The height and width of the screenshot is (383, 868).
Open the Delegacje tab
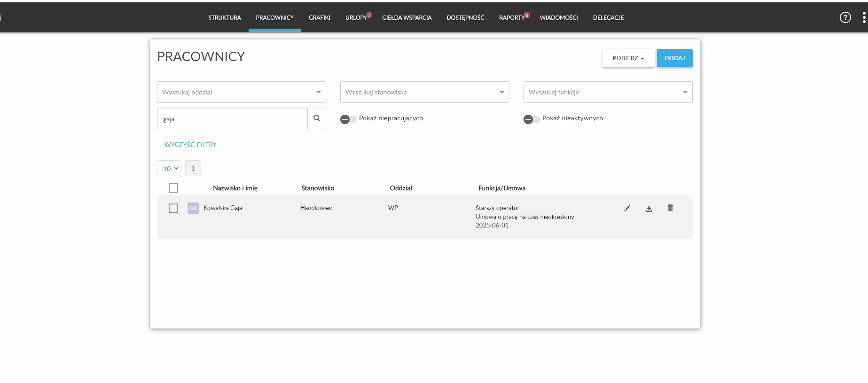[608, 17]
